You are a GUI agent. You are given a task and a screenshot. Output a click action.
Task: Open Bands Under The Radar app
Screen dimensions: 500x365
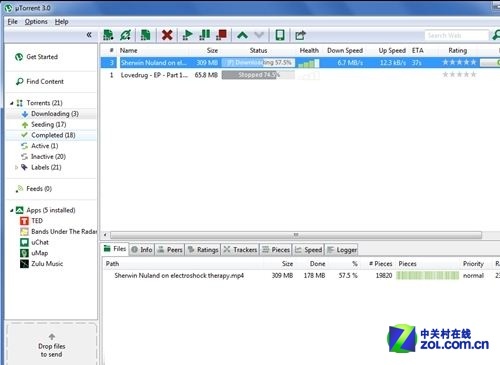59,231
